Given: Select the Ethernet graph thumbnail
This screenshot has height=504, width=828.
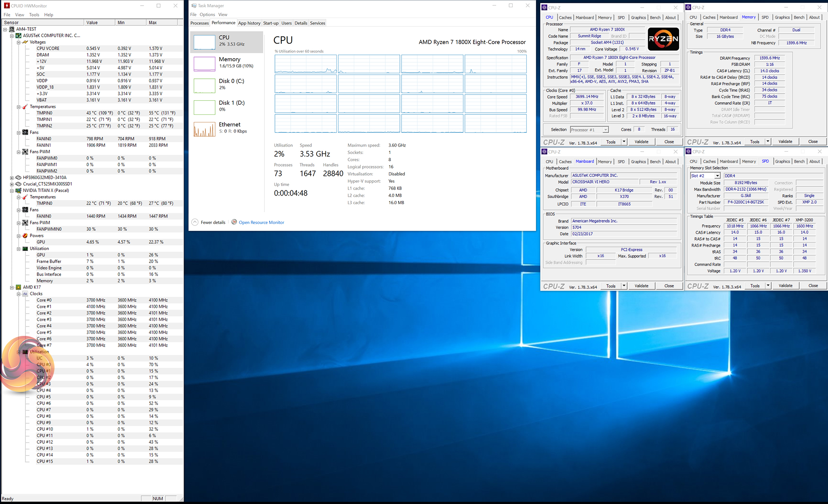Looking at the screenshot, I should [205, 129].
